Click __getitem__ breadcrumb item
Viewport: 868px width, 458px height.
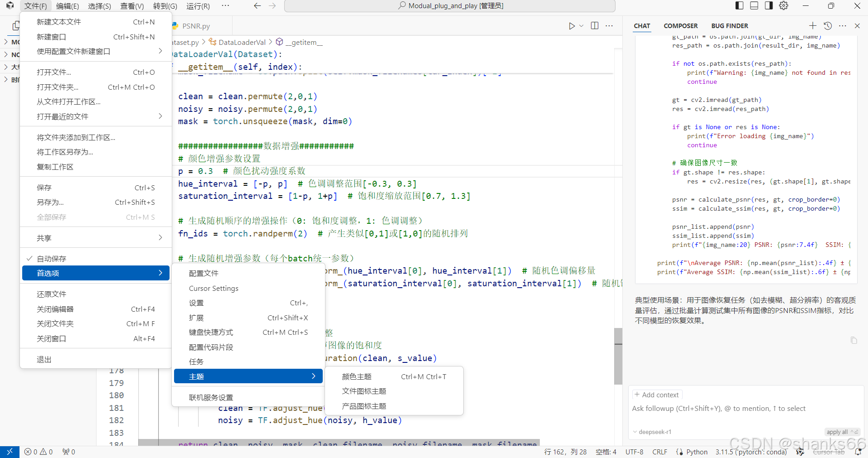point(299,42)
